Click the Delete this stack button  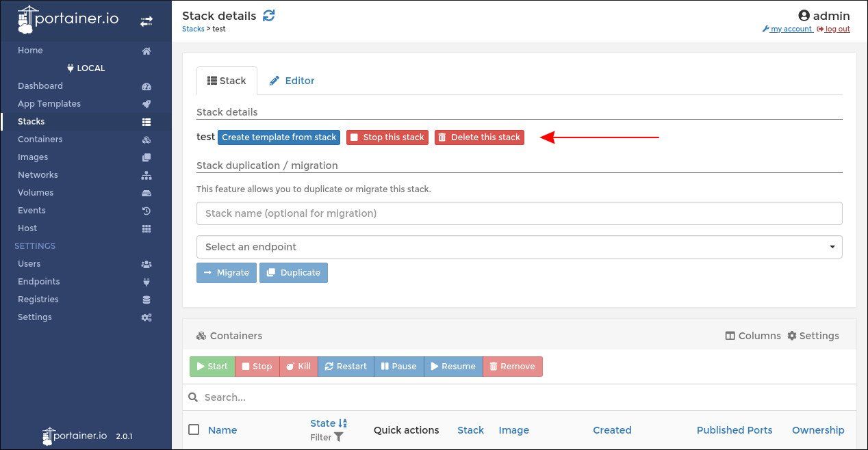(479, 137)
